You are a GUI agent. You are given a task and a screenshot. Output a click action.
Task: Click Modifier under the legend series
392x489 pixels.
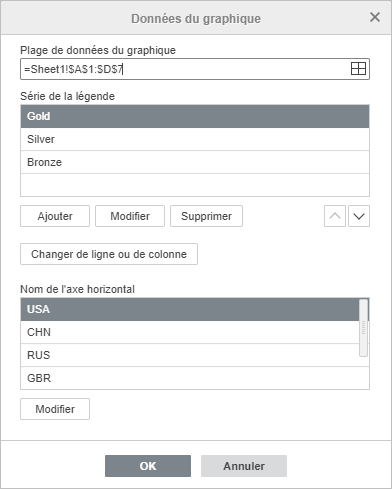130,216
